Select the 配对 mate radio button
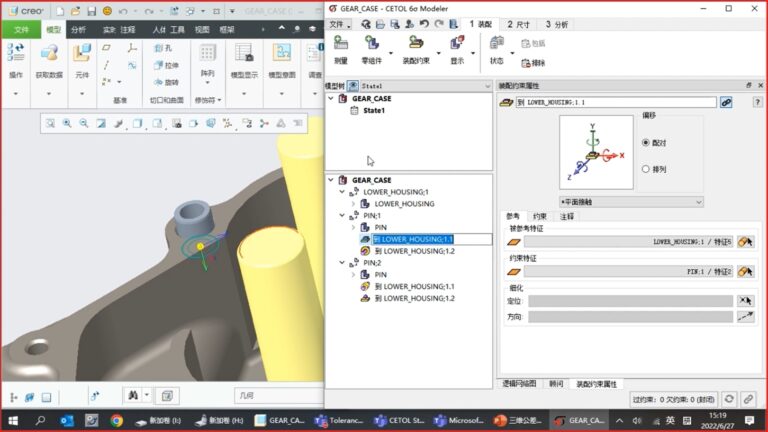 (x=646, y=143)
